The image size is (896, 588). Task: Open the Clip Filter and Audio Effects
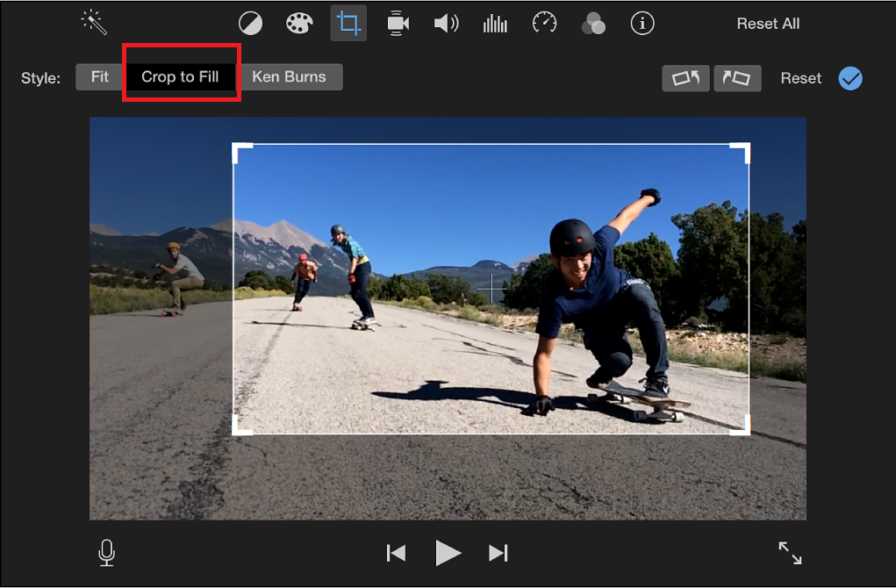[593, 24]
